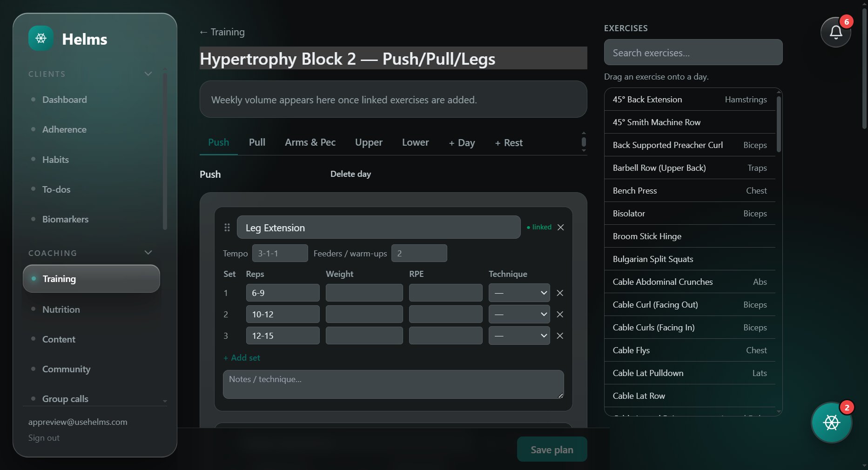Open Technique dropdown for set 1
This screenshot has width=868, height=470.
coord(519,293)
